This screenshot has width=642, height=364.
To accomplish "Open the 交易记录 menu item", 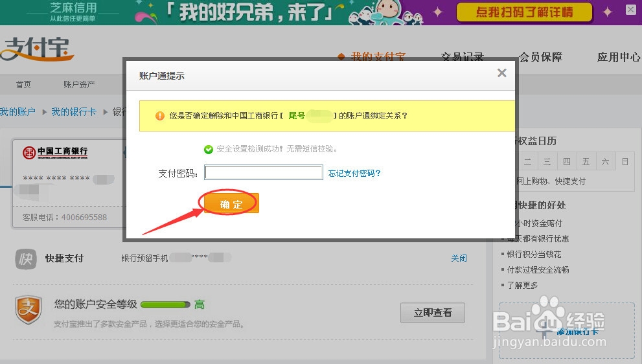I will click(463, 56).
